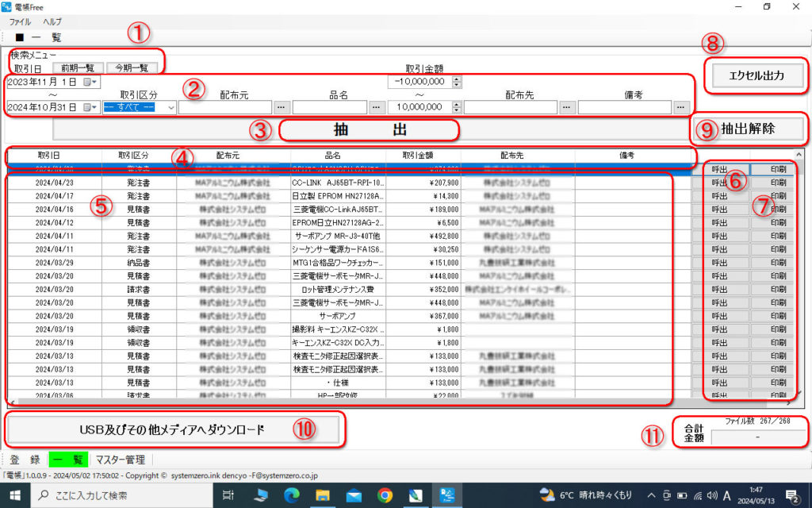The width and height of the screenshot is (812, 508).
Task: Click the browse button beside 配布先 field
Action: tap(568, 107)
